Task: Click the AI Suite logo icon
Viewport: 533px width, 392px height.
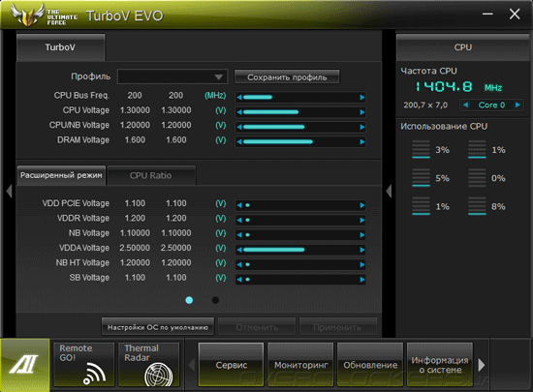Action: click(25, 365)
